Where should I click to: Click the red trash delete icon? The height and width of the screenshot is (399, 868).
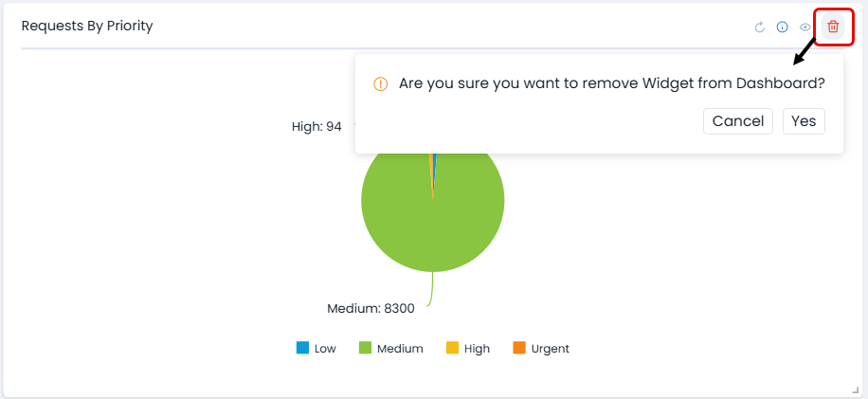click(x=833, y=27)
